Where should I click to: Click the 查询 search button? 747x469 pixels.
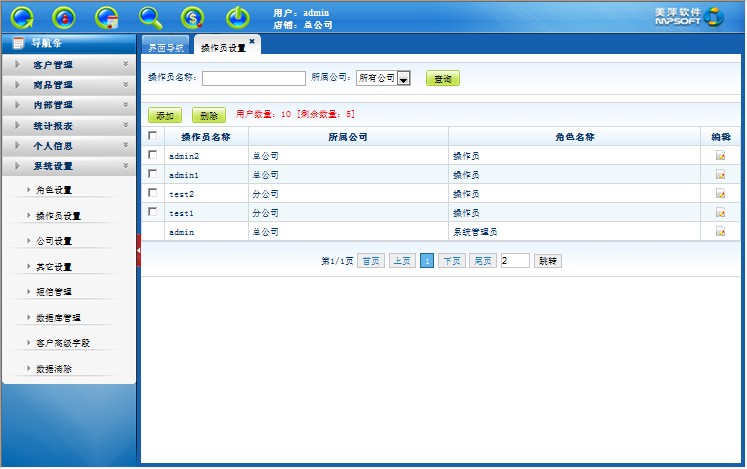(442, 78)
